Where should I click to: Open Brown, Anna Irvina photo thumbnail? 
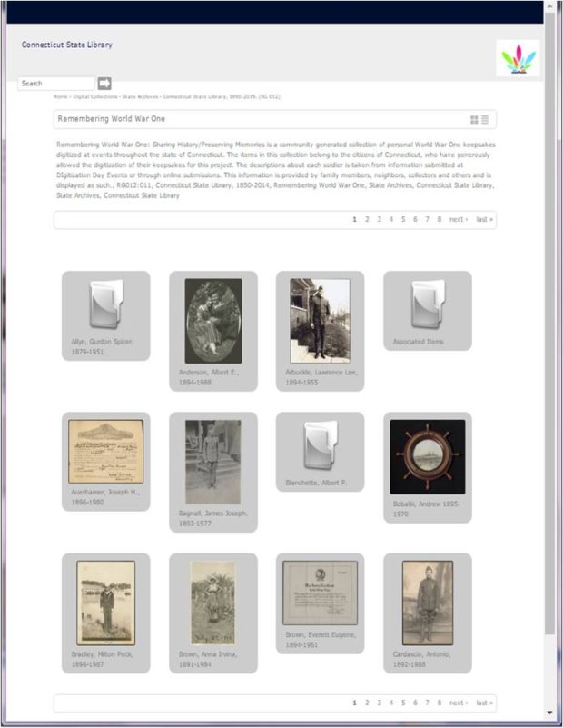click(x=212, y=603)
